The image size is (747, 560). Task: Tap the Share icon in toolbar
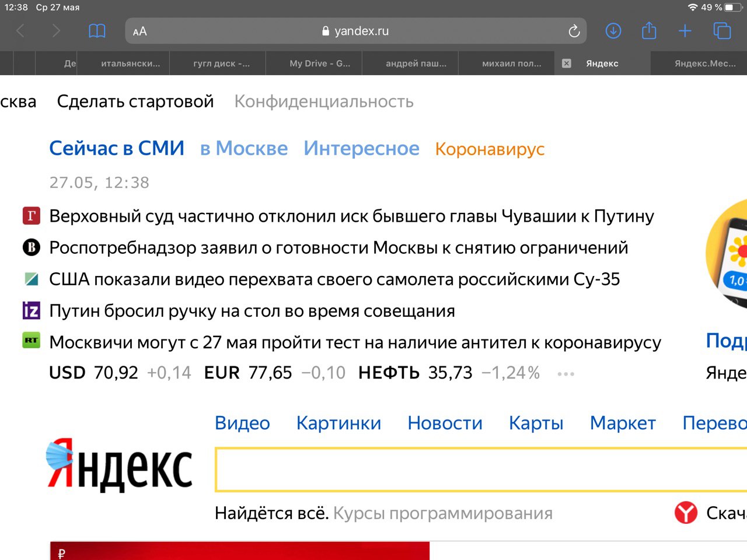649,30
